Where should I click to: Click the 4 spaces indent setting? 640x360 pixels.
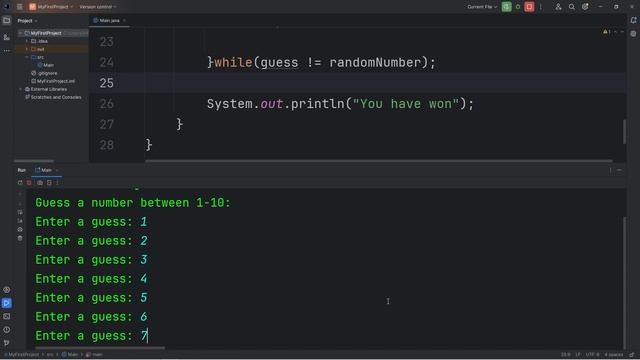pos(613,355)
